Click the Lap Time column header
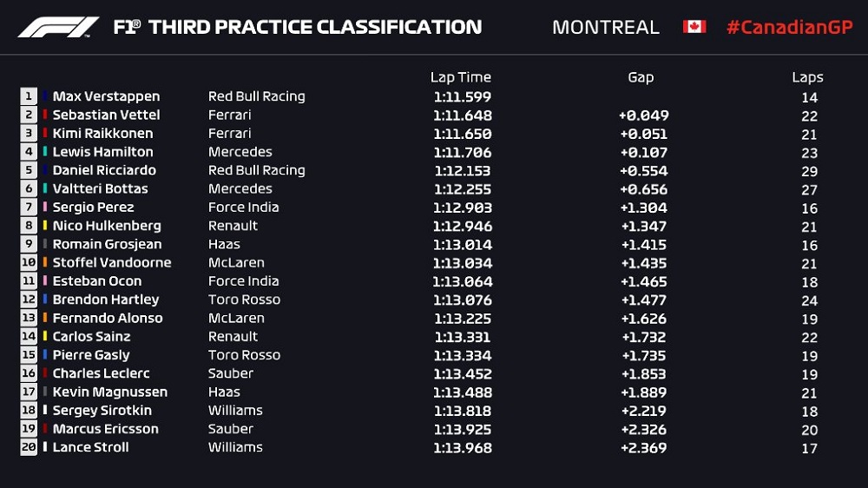The width and height of the screenshot is (868, 488). click(x=461, y=77)
